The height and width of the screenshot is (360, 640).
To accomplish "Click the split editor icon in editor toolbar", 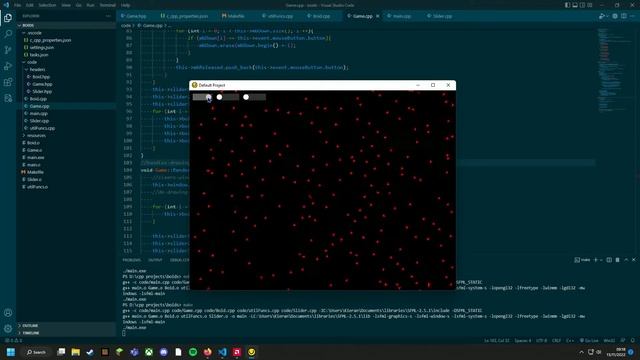I will click(624, 16).
